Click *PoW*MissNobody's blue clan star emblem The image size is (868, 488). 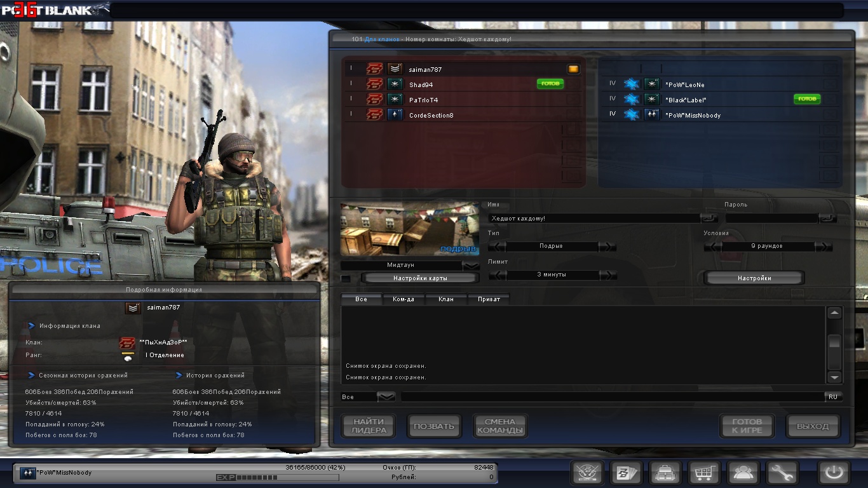pyautogui.click(x=631, y=115)
